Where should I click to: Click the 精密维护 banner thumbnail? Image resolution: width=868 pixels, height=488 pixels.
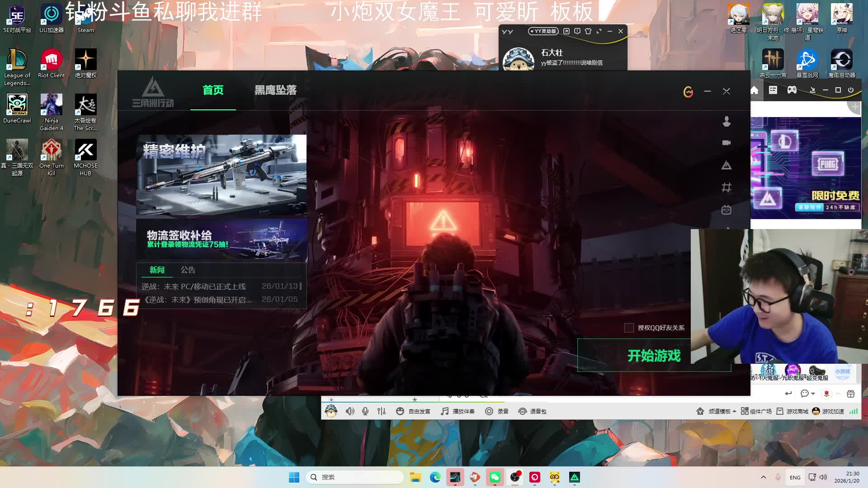point(221,175)
